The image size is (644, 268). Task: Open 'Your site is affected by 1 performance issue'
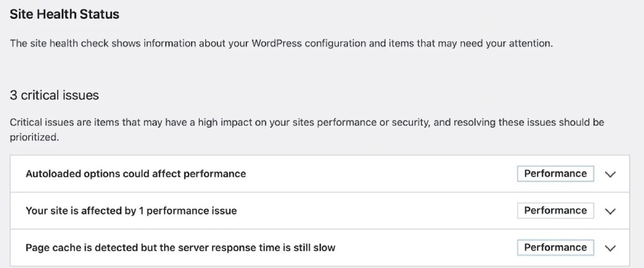pos(131,211)
